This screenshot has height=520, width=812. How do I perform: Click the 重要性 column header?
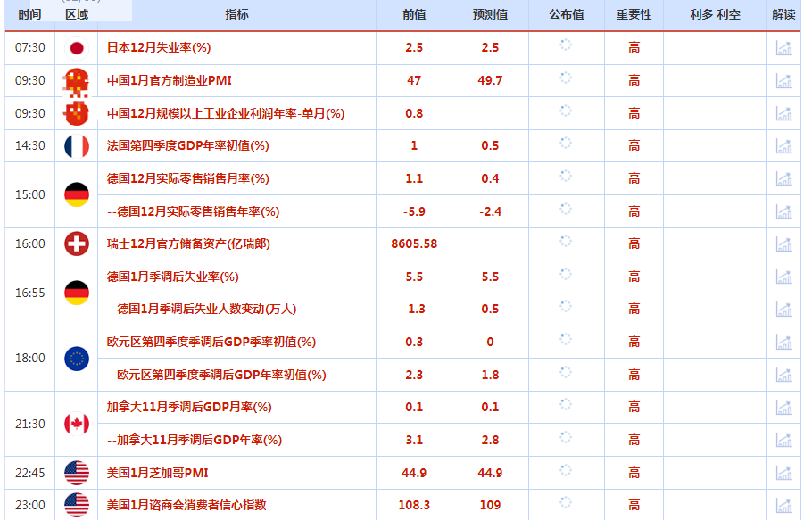pos(634,14)
